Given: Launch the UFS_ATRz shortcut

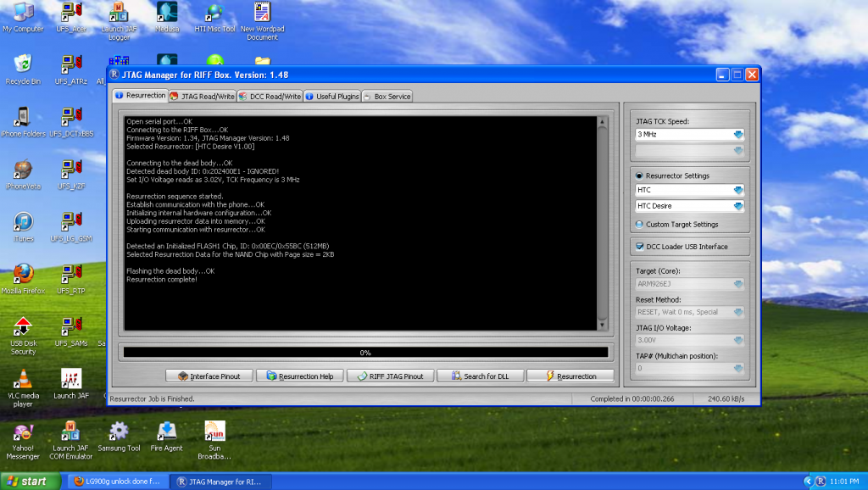Looking at the screenshot, I should click(x=71, y=70).
